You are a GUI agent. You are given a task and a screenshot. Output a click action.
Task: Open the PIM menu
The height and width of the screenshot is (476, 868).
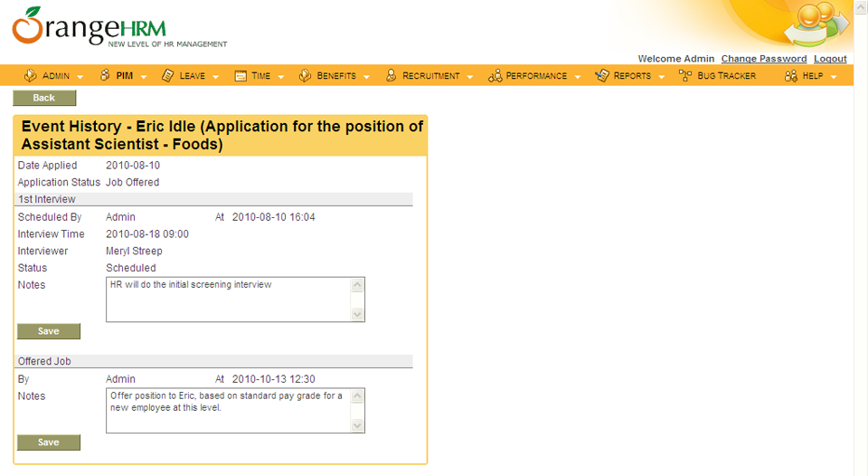click(x=125, y=76)
